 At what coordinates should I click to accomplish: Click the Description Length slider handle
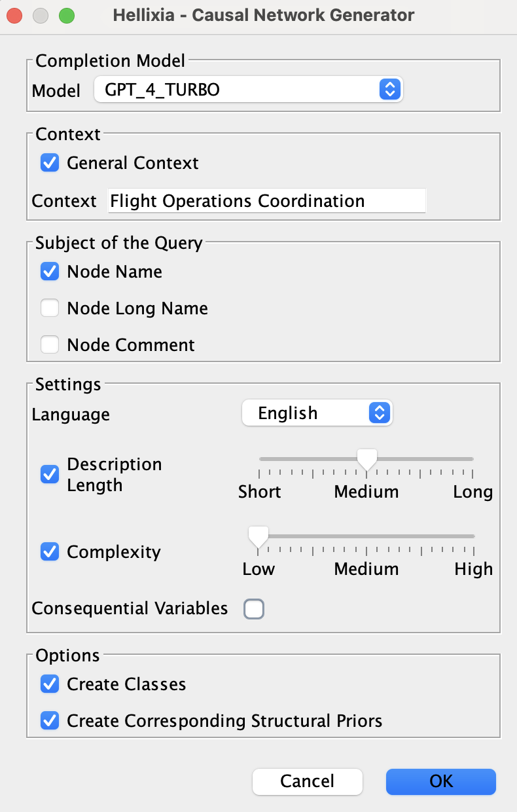[x=366, y=459]
